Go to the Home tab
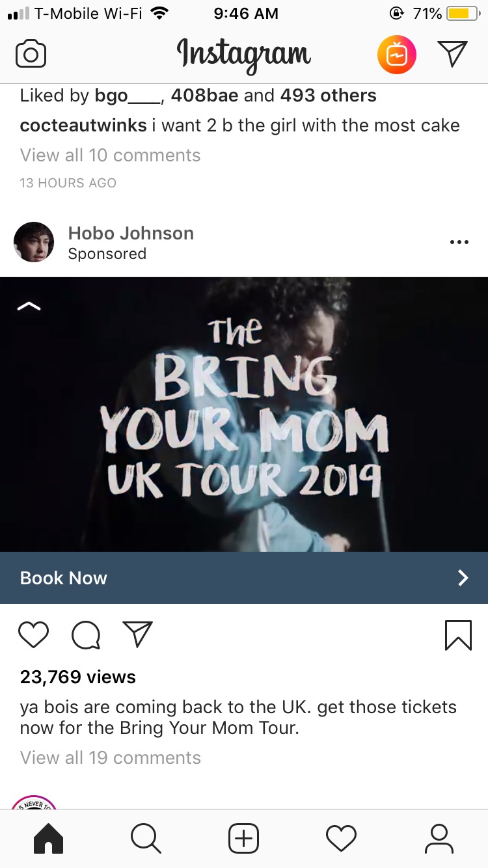 48,839
